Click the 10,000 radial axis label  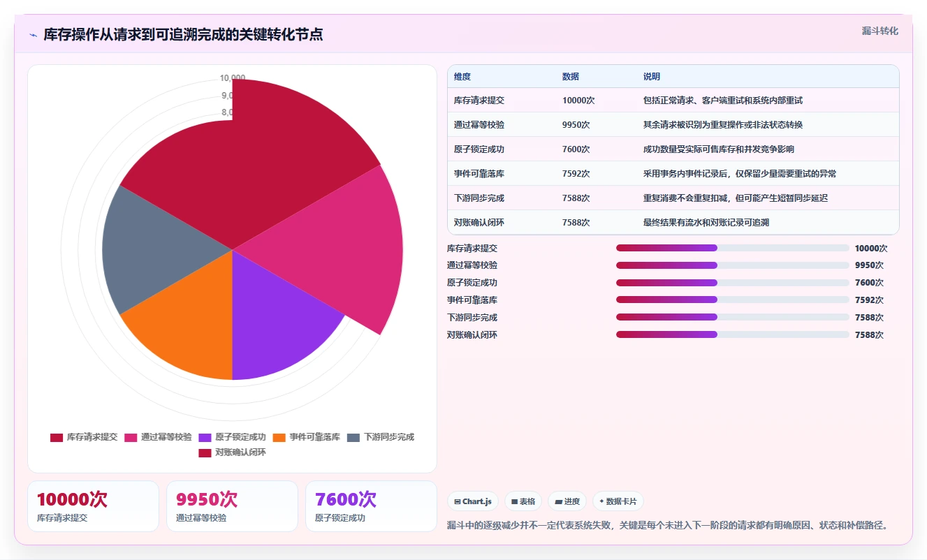(x=233, y=78)
